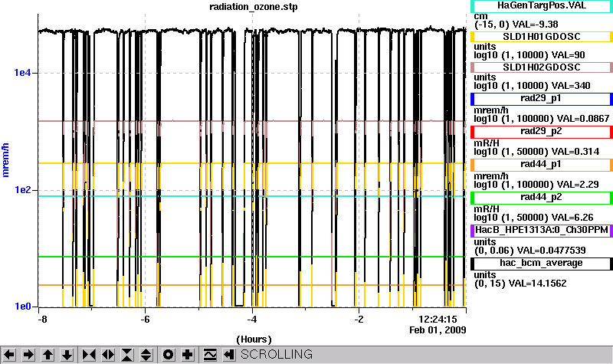Image resolution: width=613 pixels, height=364 pixels.
Task: Click the VAL=0.0477539 reading text
Action: [x=551, y=251]
